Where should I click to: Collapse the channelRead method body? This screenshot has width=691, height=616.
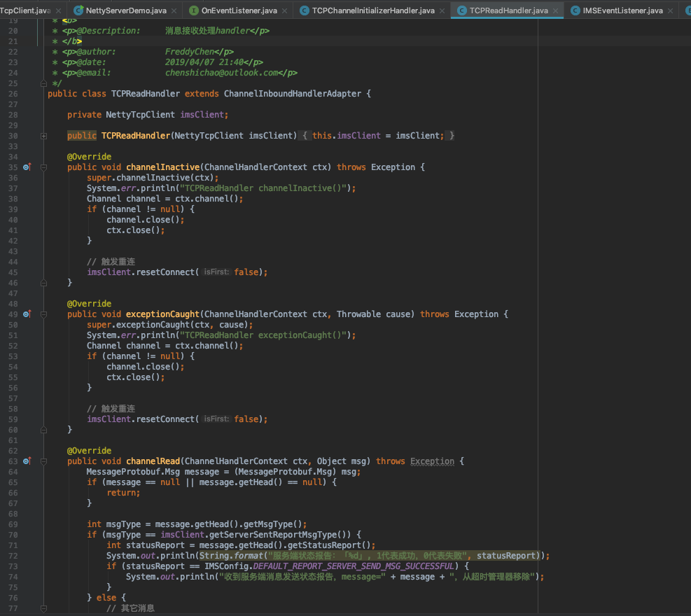43,461
